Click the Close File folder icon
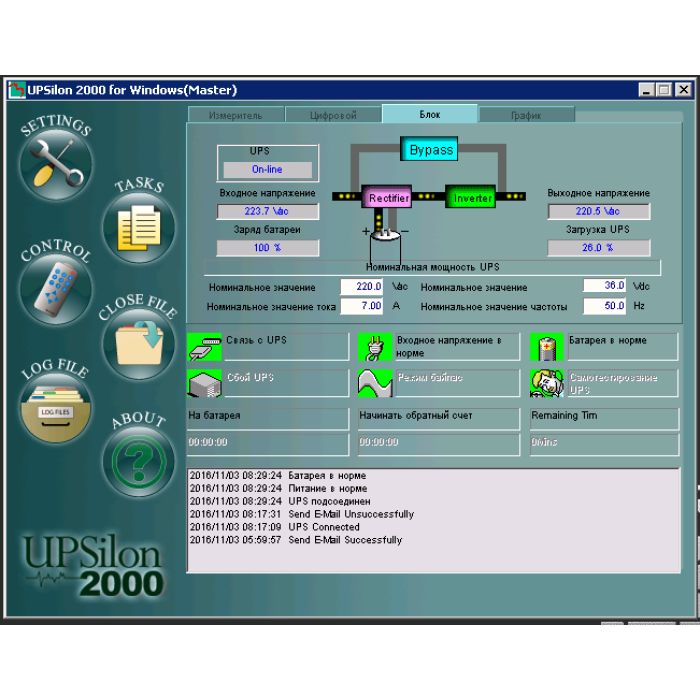The width and height of the screenshot is (700, 700). [x=138, y=345]
